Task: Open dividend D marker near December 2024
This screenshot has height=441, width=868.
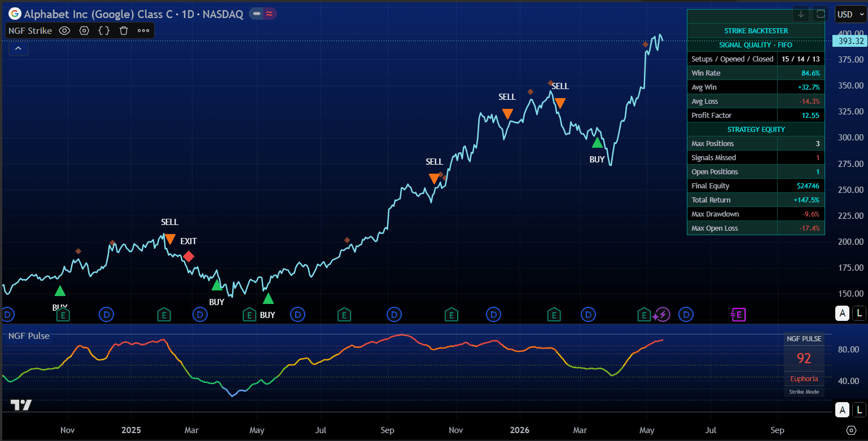Action: [x=106, y=314]
